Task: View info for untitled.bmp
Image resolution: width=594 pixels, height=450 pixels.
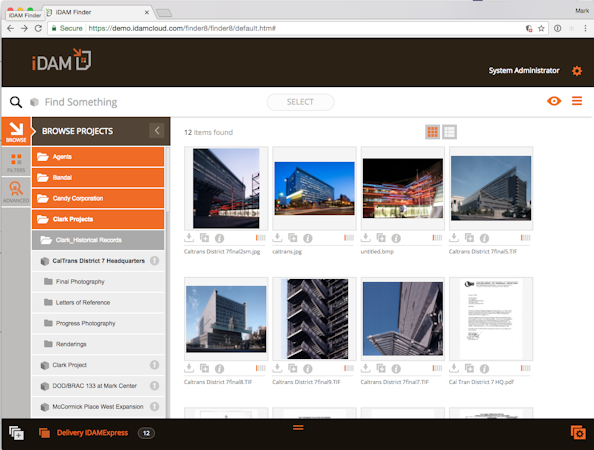Action: click(x=396, y=238)
